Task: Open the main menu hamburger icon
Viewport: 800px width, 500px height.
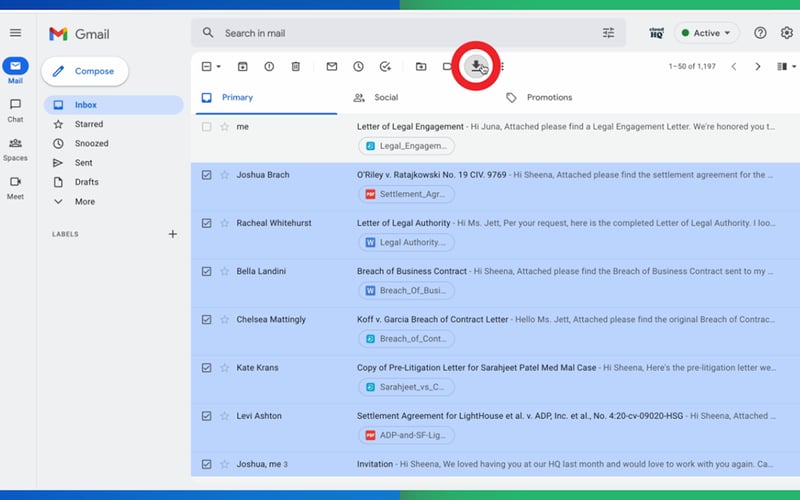Action: [x=15, y=33]
